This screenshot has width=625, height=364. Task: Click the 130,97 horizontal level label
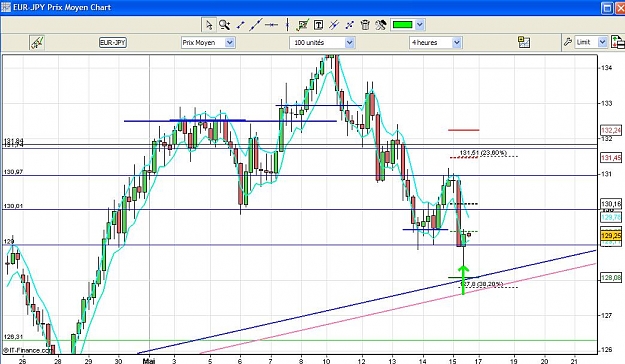[x=14, y=172]
